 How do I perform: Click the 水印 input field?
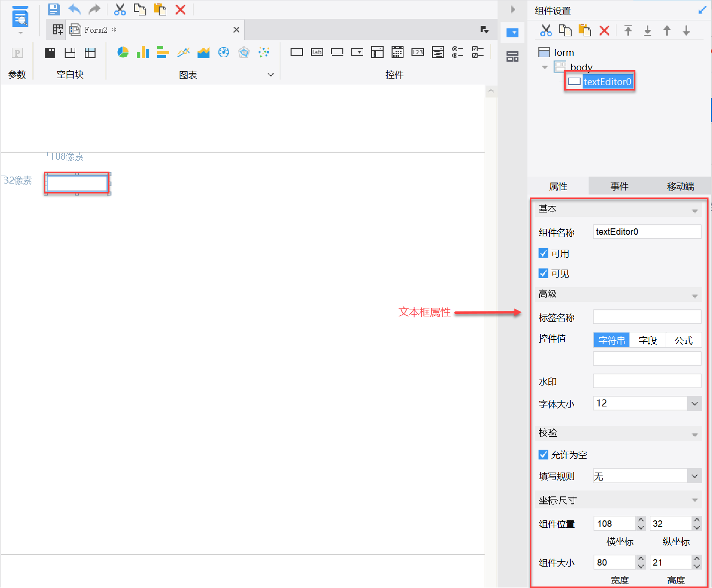pos(647,381)
